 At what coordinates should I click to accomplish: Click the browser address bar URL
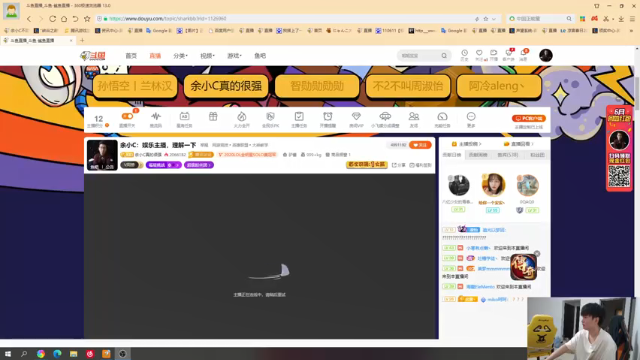coord(167,19)
